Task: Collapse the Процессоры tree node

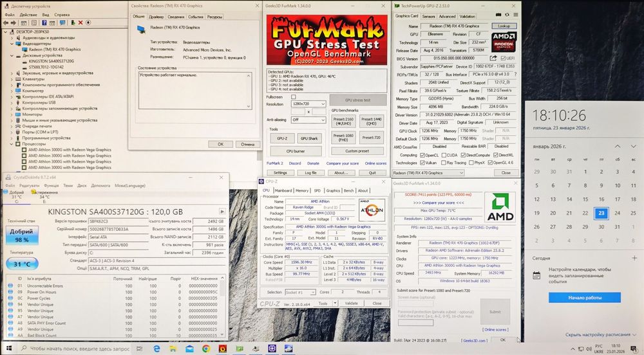Action: pos(12,144)
